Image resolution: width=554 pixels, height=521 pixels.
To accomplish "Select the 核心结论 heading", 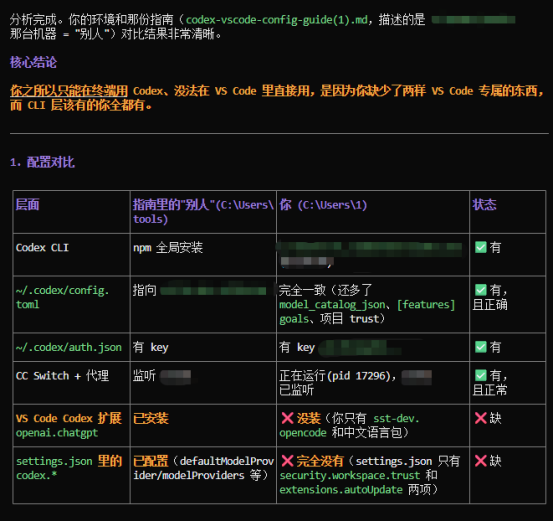I will pyautogui.click(x=33, y=63).
